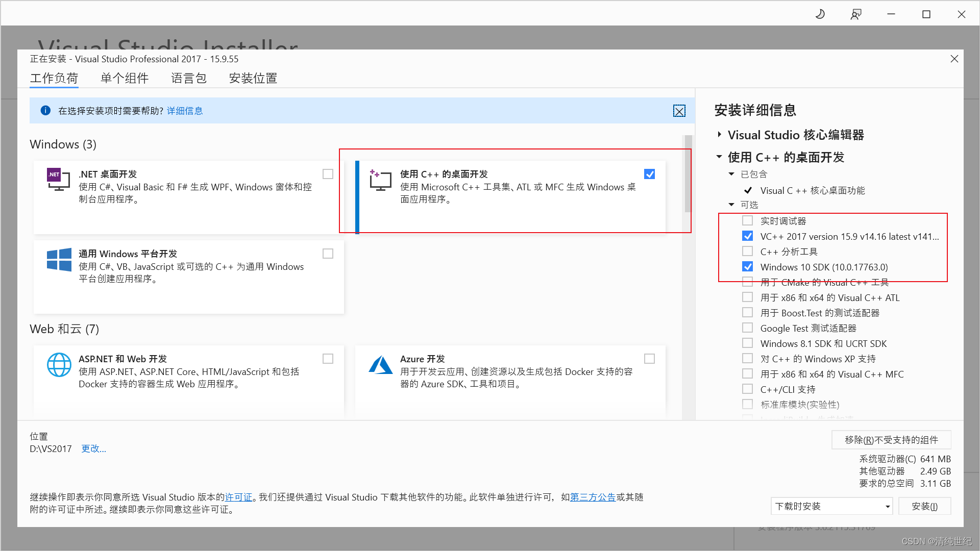Click the Azure development logo icon
Viewport: 980px width, 551px height.
point(380,365)
